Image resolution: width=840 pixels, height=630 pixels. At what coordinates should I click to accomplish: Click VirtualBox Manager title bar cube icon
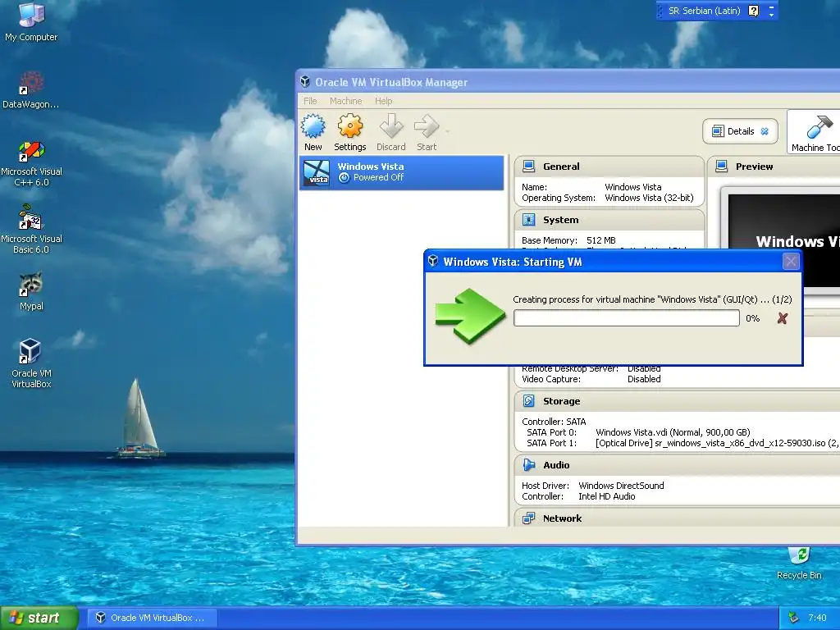[305, 81]
